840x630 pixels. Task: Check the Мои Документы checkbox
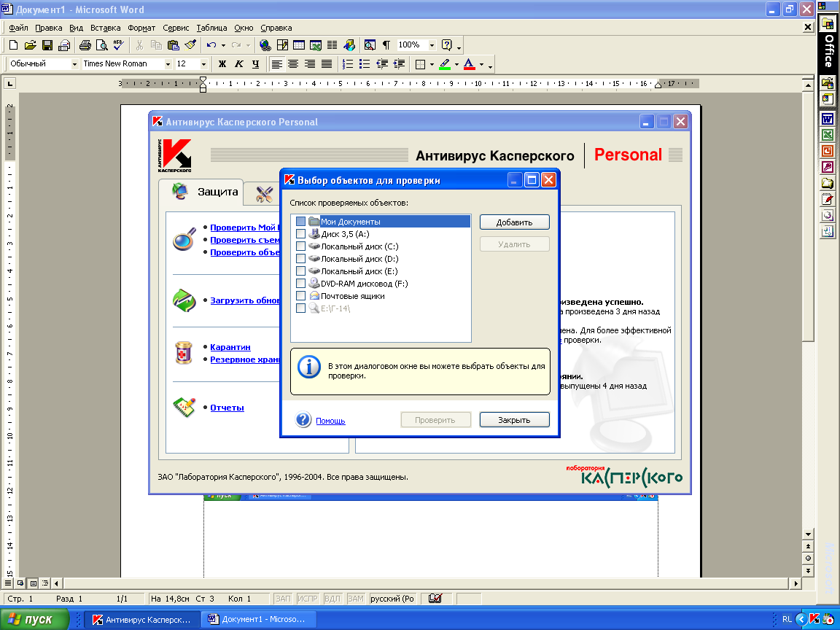(300, 221)
